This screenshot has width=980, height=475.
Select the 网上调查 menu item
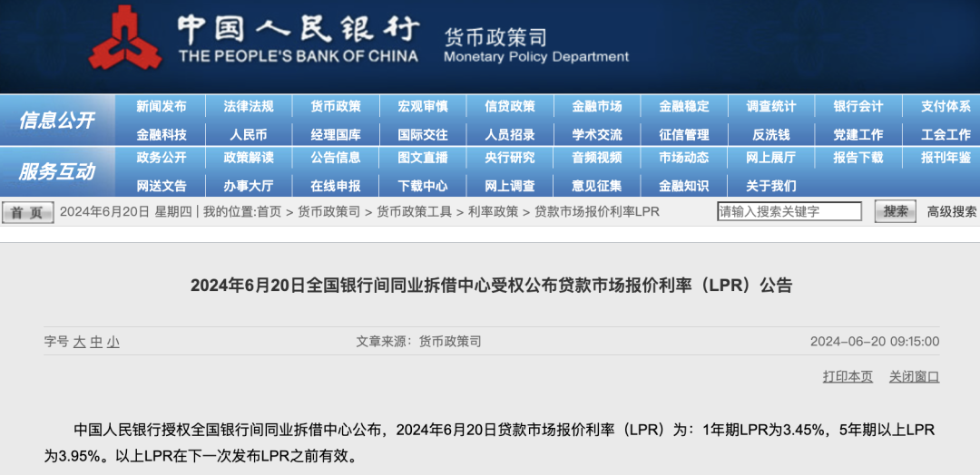click(x=510, y=186)
